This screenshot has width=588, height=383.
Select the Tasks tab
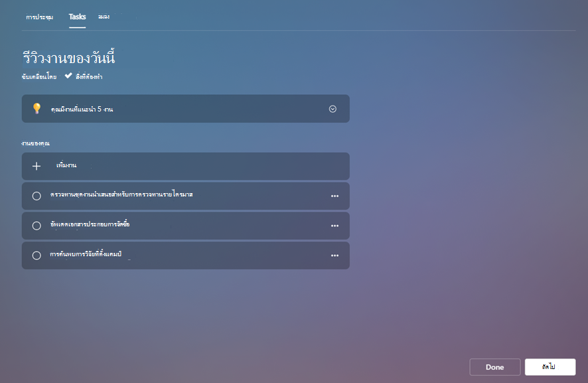pos(77,17)
